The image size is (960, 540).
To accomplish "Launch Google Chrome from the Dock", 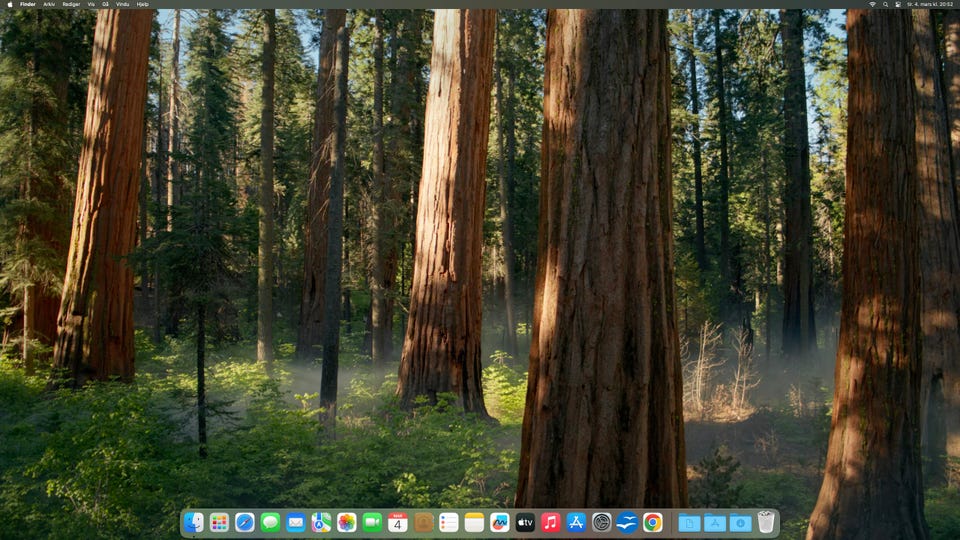I will pyautogui.click(x=653, y=522).
